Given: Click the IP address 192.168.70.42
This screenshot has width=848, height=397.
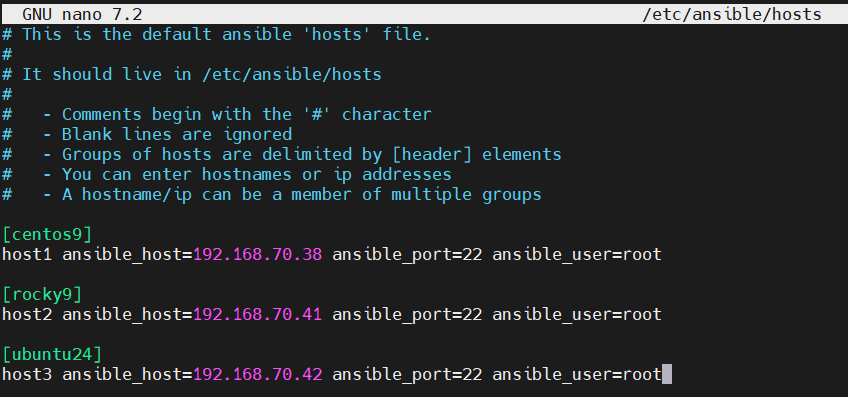Looking at the screenshot, I should pos(258,375).
